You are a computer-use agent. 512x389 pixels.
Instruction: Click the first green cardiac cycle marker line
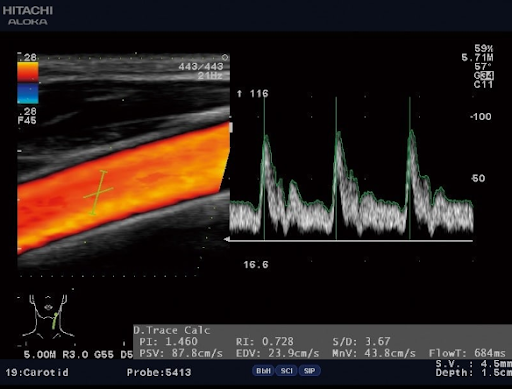point(264,167)
